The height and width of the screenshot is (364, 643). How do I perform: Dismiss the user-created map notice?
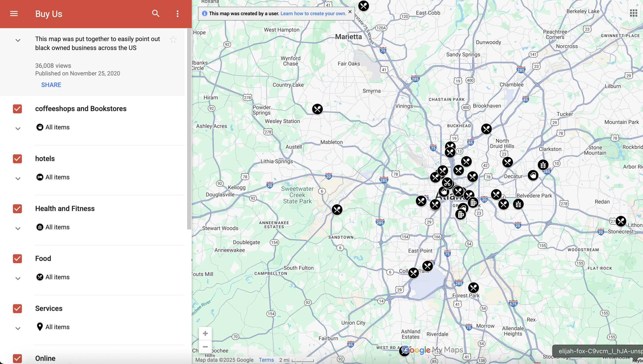[350, 12]
